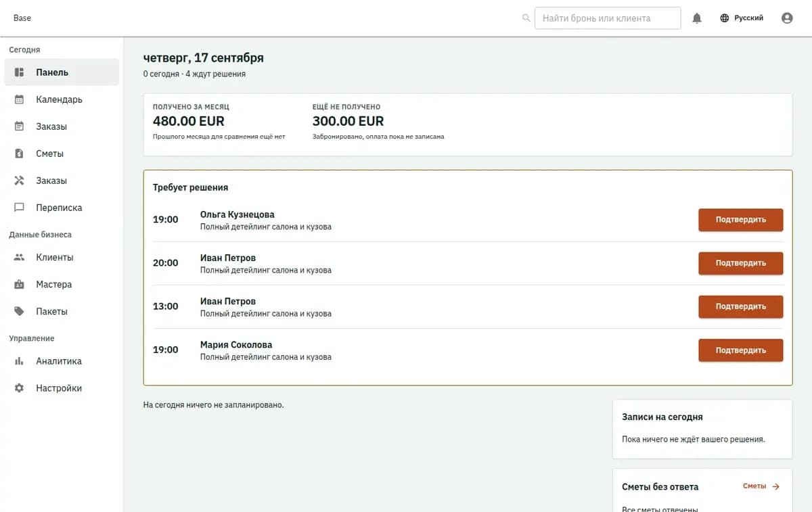Open Календарь in the sidebar

(62, 99)
